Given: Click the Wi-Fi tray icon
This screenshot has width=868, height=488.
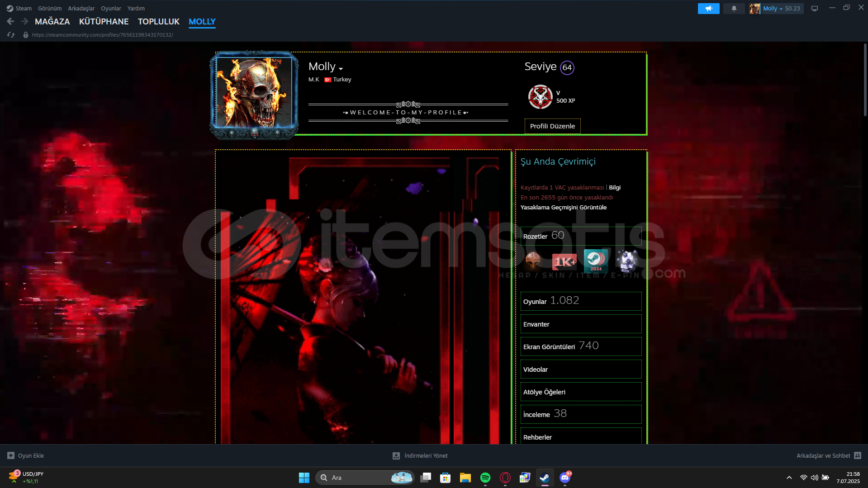Looking at the screenshot, I should 803,478.
